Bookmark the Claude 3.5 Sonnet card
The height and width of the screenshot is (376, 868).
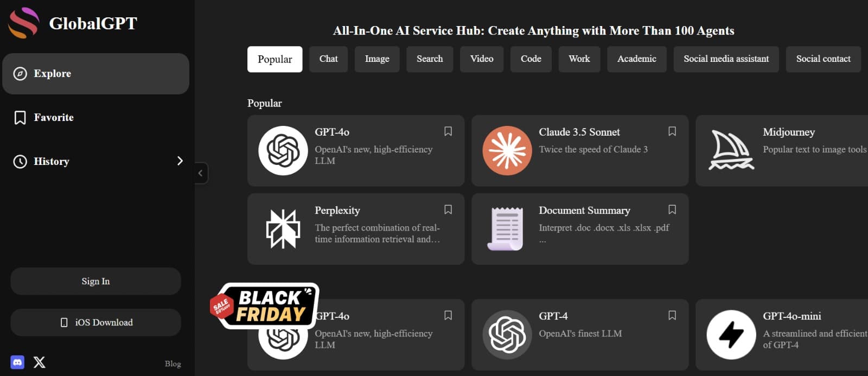(672, 131)
